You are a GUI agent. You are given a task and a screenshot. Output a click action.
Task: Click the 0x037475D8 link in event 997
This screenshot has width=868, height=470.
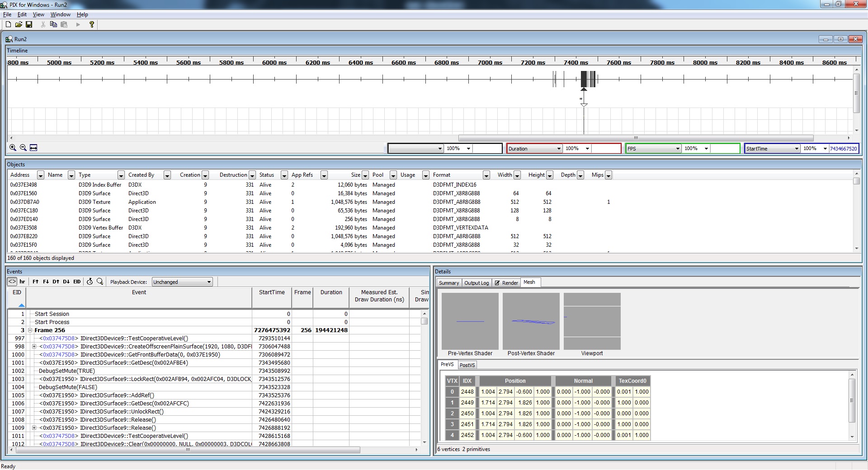pyautogui.click(x=59, y=338)
